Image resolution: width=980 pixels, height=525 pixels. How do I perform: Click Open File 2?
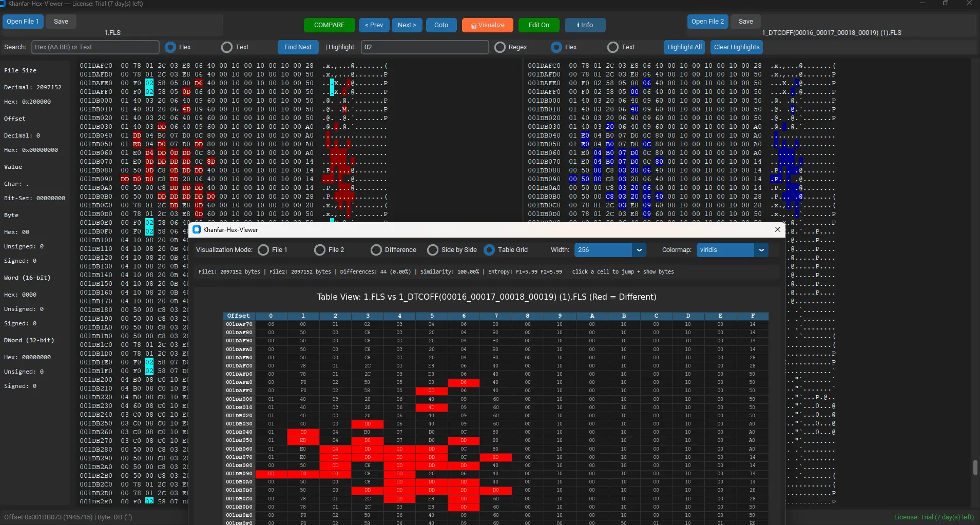click(x=707, y=21)
